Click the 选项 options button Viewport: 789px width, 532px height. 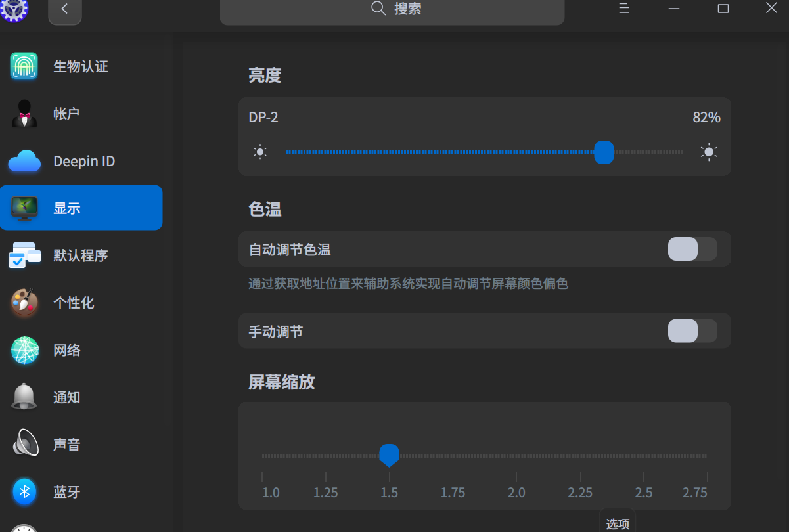pyautogui.click(x=617, y=523)
